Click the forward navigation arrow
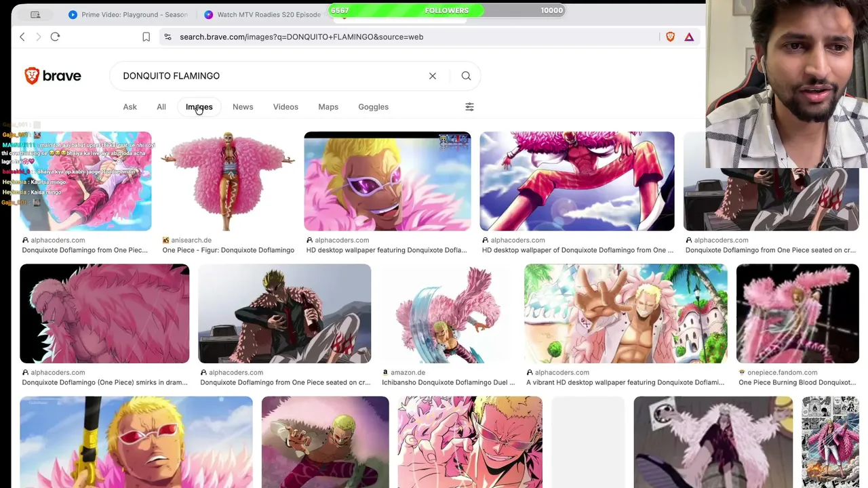 (x=39, y=37)
